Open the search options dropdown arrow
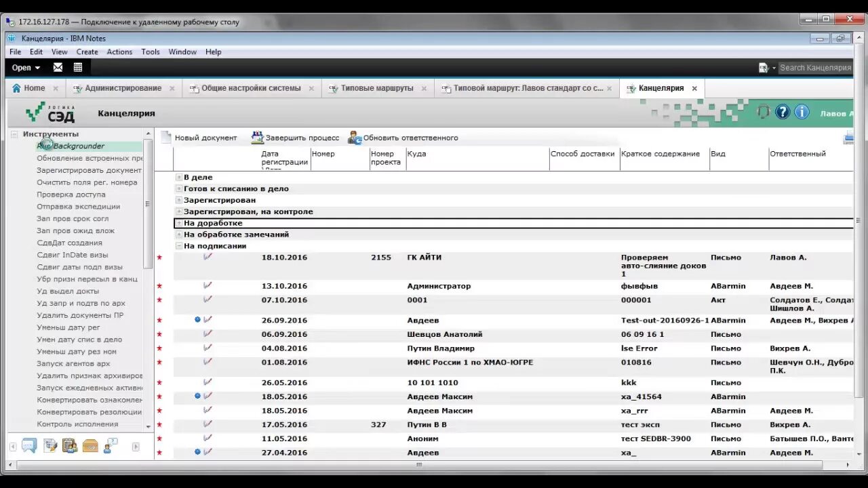This screenshot has width=868, height=488. [772, 68]
